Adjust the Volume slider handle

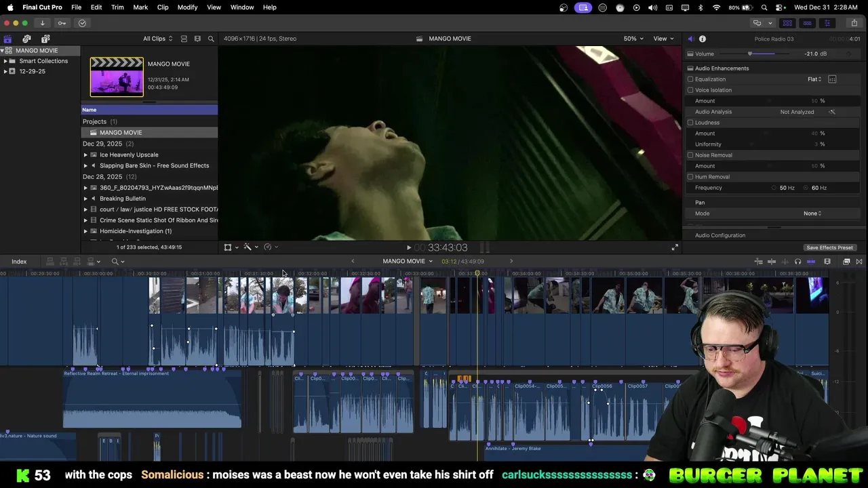(750, 54)
